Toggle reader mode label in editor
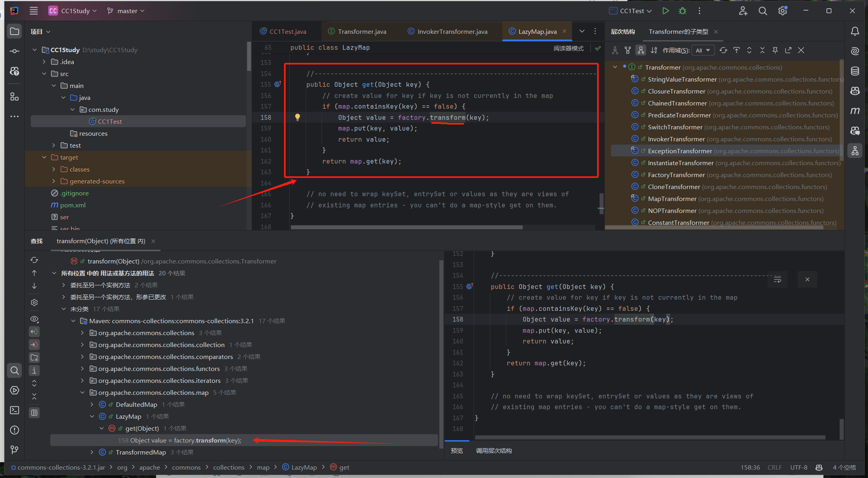The height and width of the screenshot is (478, 868). tap(568, 49)
